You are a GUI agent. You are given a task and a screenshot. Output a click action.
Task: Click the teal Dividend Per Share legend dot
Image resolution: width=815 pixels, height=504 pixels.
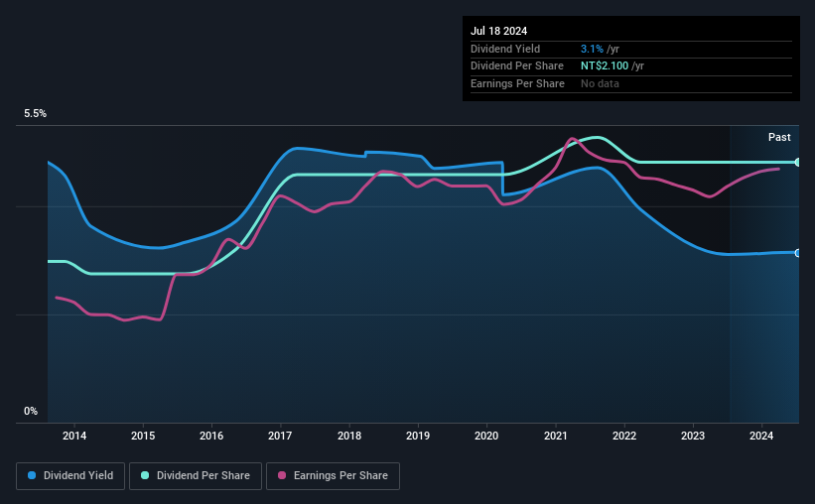click(145, 475)
